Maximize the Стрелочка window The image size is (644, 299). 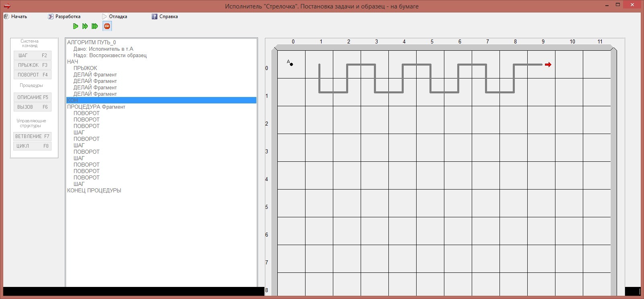618,5
